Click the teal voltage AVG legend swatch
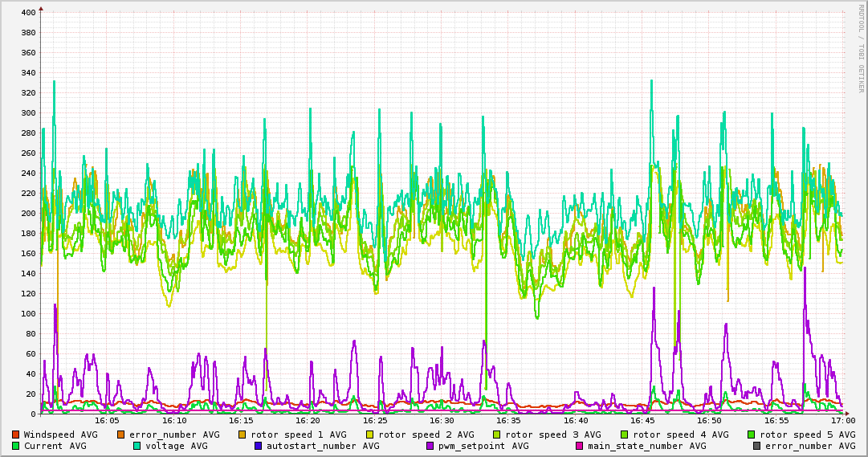The height and width of the screenshot is (457, 868). tap(137, 446)
